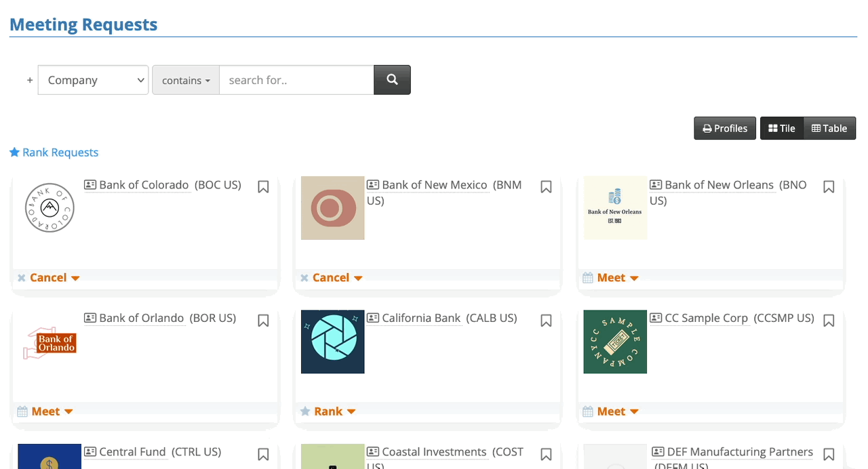Switch to Table view
The height and width of the screenshot is (469, 868).
pyautogui.click(x=829, y=128)
